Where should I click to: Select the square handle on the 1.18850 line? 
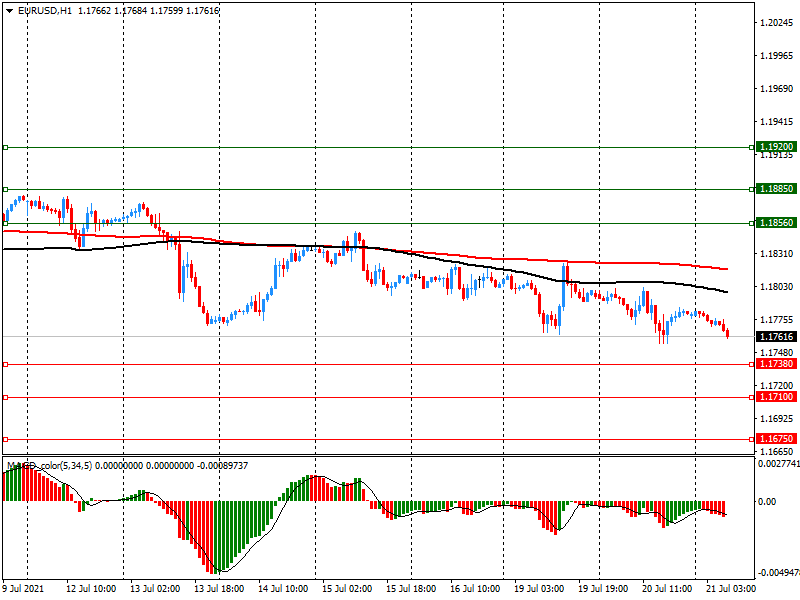coord(5,188)
